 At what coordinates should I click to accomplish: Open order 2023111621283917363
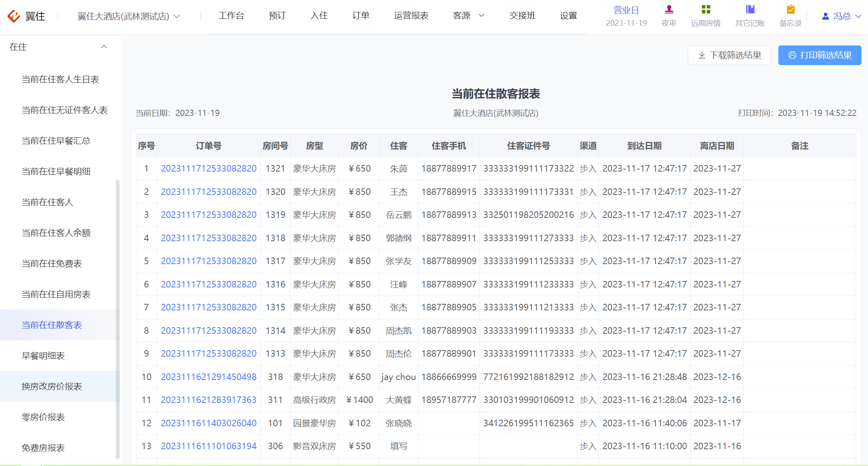(x=209, y=400)
